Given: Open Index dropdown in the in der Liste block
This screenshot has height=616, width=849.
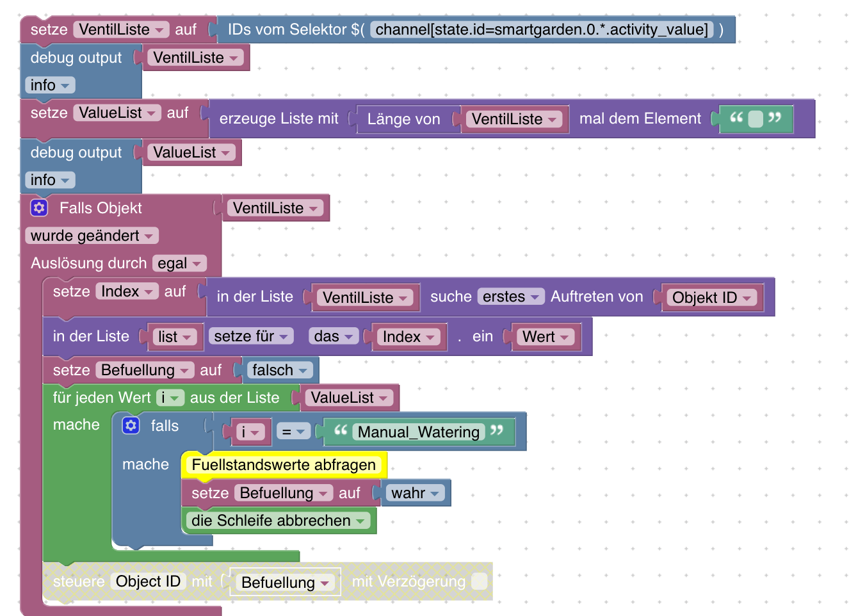Looking at the screenshot, I should pos(409,337).
